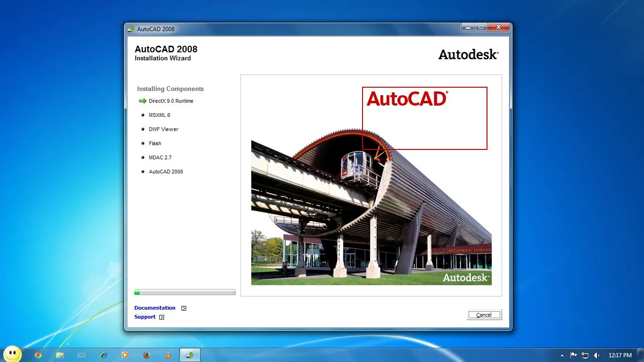Click the arrow icon beside Documentation
The image size is (644, 362).
pyautogui.click(x=184, y=308)
